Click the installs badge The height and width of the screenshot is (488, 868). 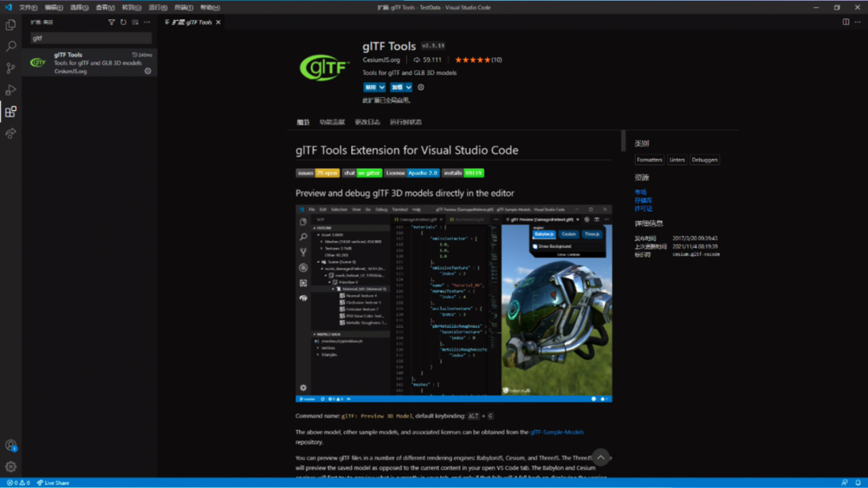[463, 173]
